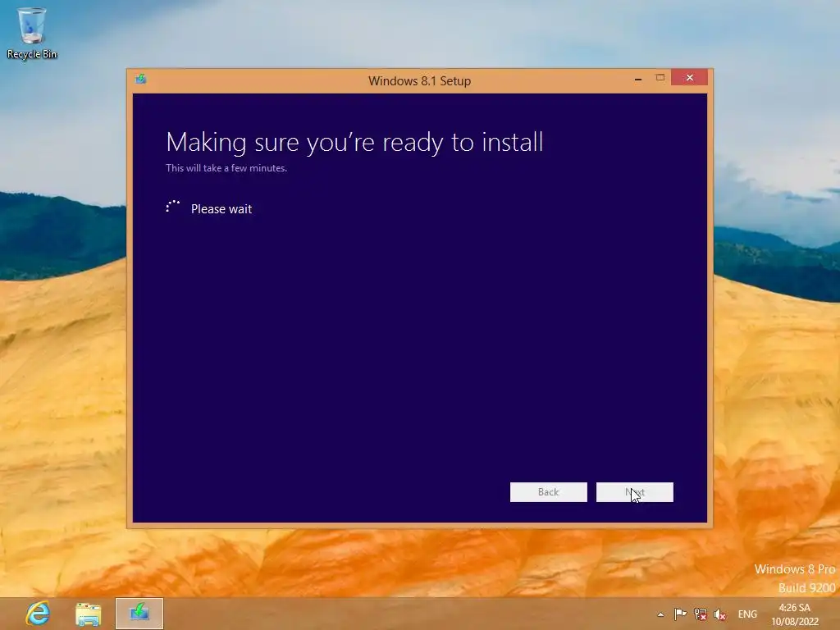
Task: Click the 'Please wait' status text
Action: point(221,209)
